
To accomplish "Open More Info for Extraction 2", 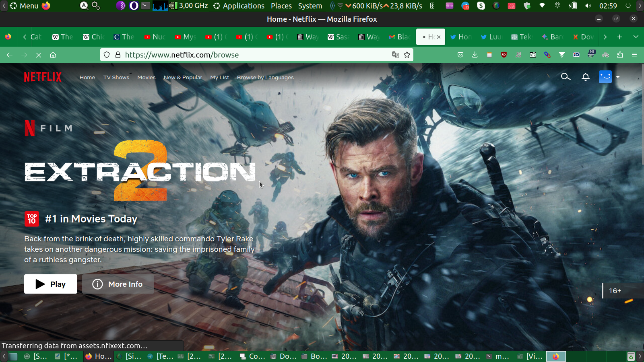I will pyautogui.click(x=118, y=284).
